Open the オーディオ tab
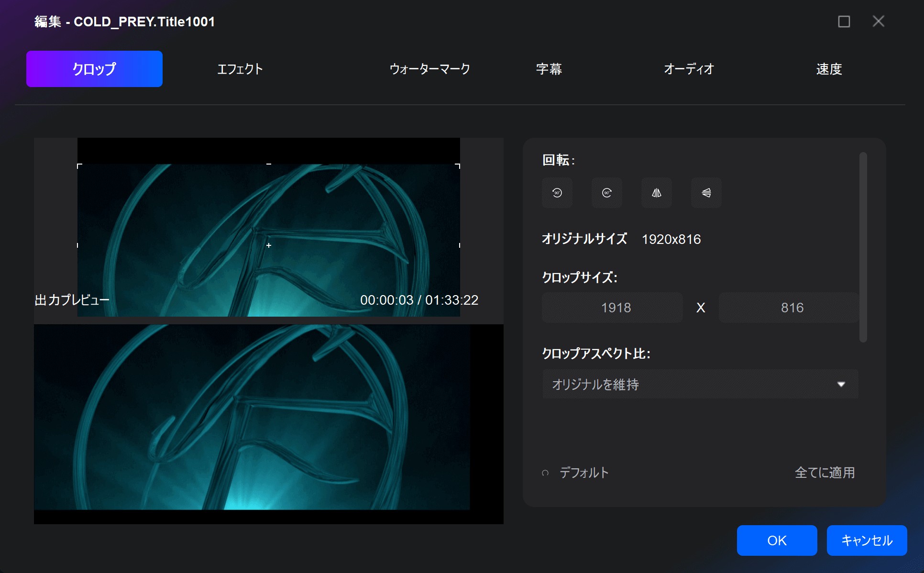Image resolution: width=924 pixels, height=573 pixels. (689, 69)
